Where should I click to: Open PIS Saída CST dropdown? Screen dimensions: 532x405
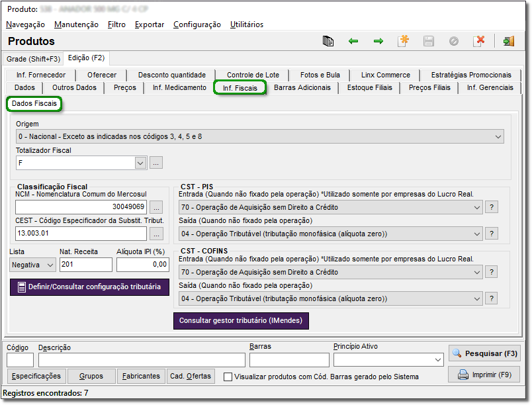point(476,234)
